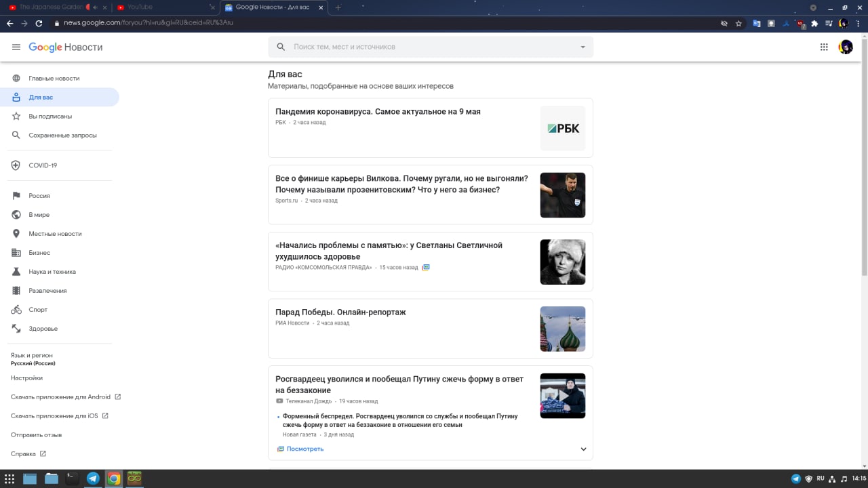Open Форменный беспредел related article
This screenshot has width=868, height=488.
[x=400, y=420]
